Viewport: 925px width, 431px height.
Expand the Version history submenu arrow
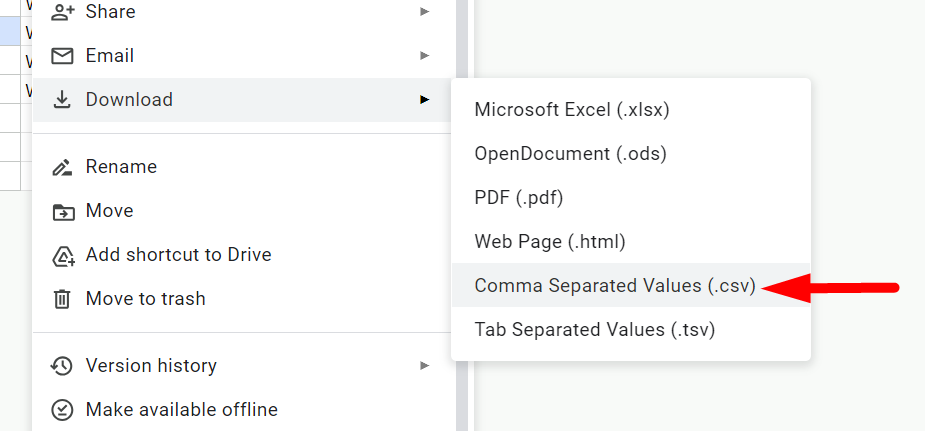tap(425, 366)
